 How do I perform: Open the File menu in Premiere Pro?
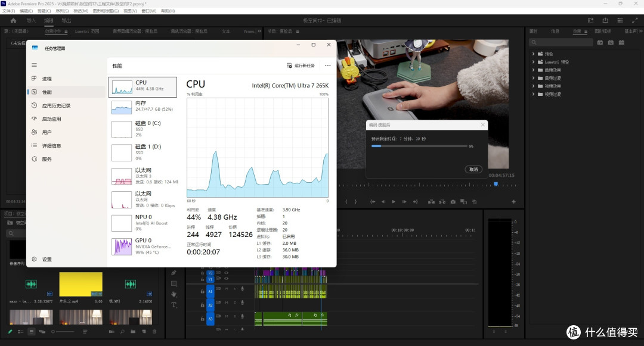point(8,11)
